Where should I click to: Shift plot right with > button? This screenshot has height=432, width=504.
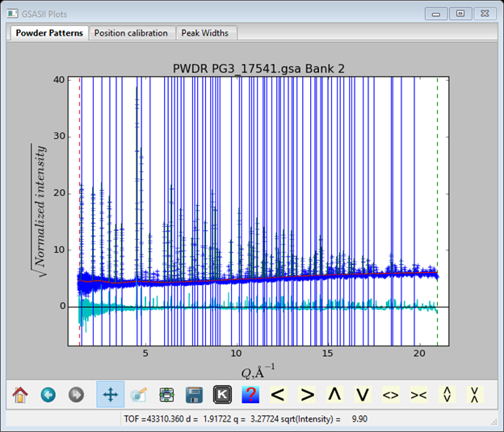click(307, 395)
